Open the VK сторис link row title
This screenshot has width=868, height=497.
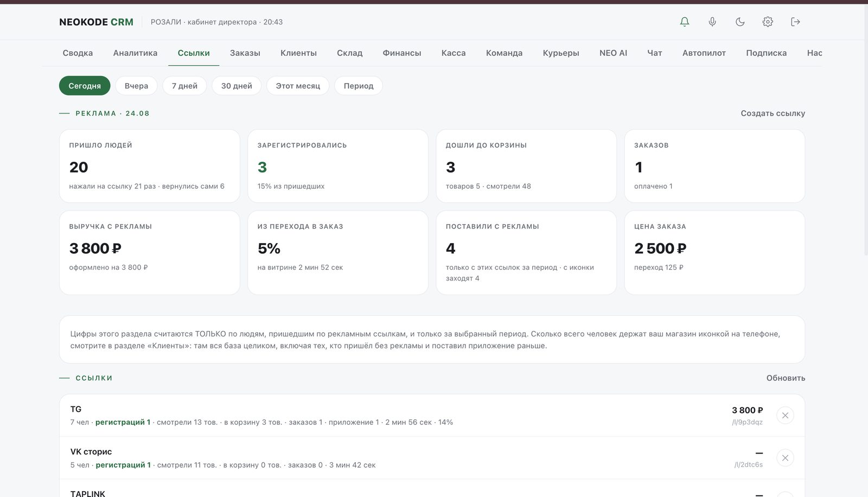pyautogui.click(x=91, y=451)
